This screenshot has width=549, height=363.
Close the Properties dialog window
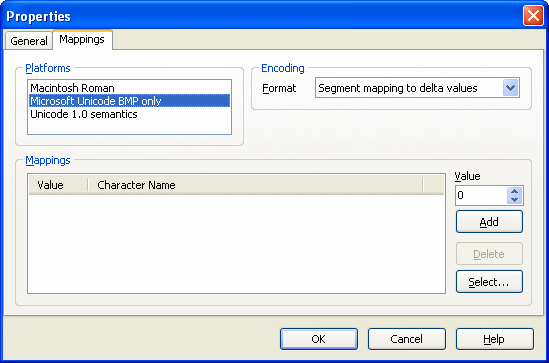coord(533,16)
